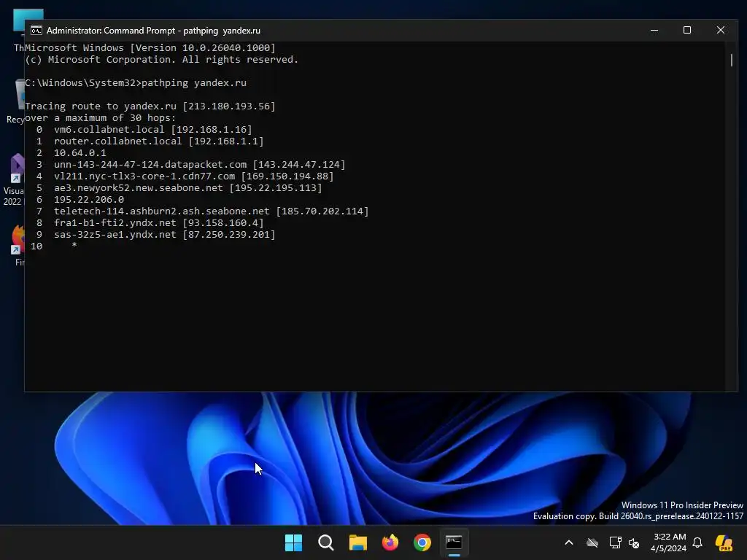This screenshot has height=560, width=747.
Task: Click hop 6 address '195.22.206.0'
Action: 89,200
